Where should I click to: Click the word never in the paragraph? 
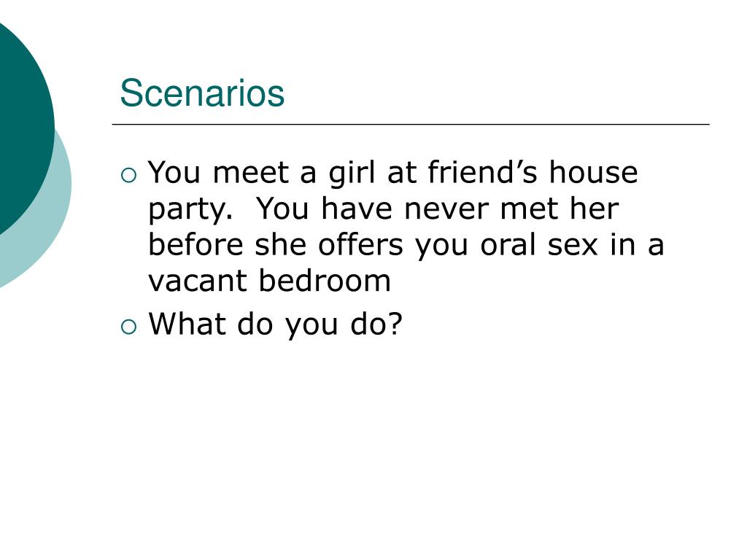pos(446,209)
